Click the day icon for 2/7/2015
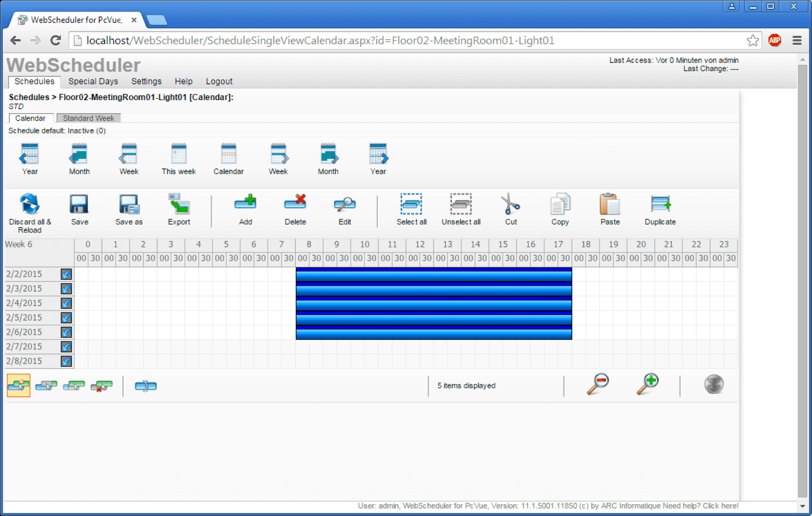This screenshot has height=516, width=812. [x=66, y=347]
